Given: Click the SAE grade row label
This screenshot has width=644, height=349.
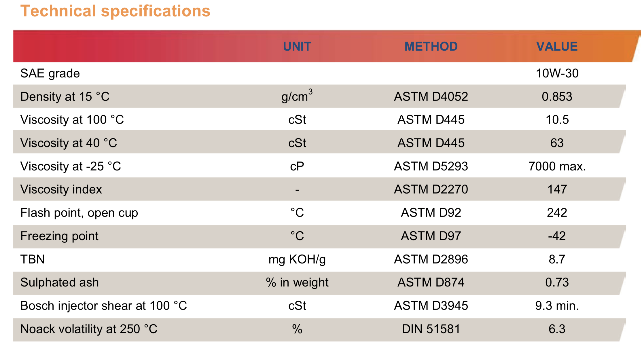Looking at the screenshot, I should coord(50,73).
